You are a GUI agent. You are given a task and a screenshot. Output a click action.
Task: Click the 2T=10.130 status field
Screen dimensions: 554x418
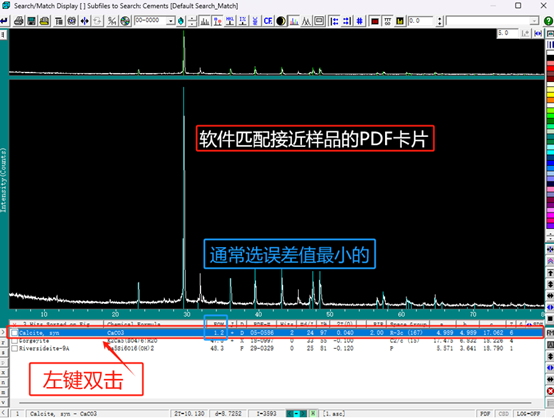tap(189, 413)
